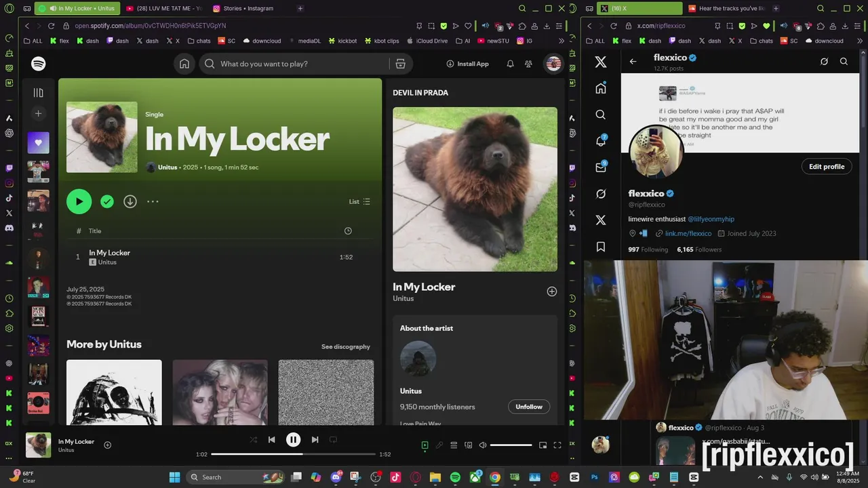Open List view options dropdown
868x488 pixels.
359,201
